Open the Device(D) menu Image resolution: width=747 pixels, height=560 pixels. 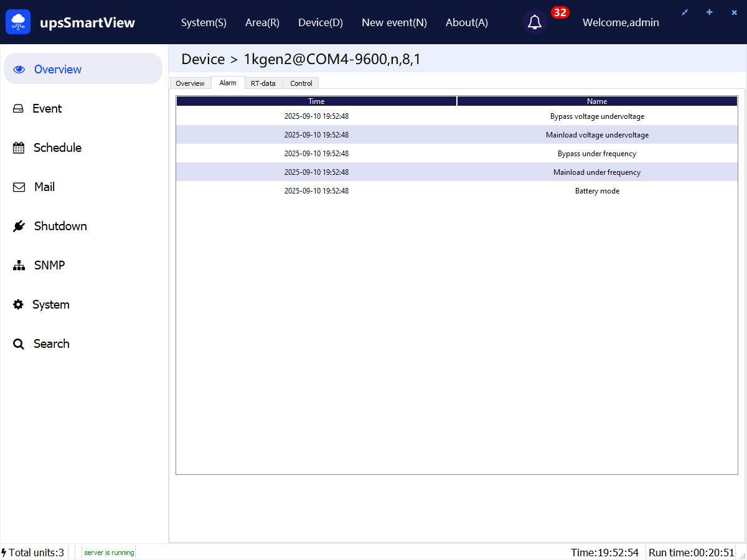tap(321, 22)
